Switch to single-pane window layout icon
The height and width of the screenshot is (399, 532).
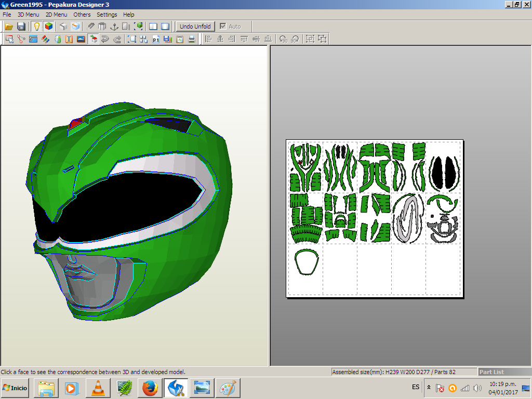pyautogui.click(x=165, y=26)
